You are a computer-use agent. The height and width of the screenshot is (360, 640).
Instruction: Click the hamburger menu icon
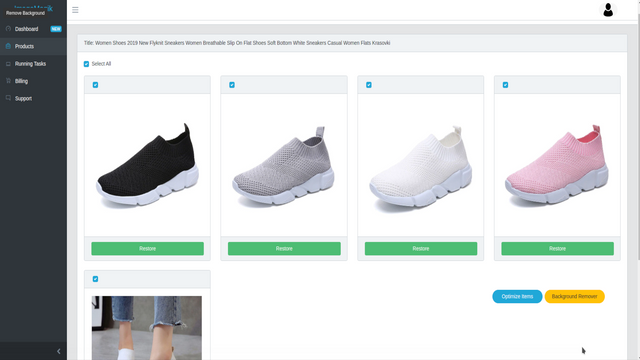75,10
